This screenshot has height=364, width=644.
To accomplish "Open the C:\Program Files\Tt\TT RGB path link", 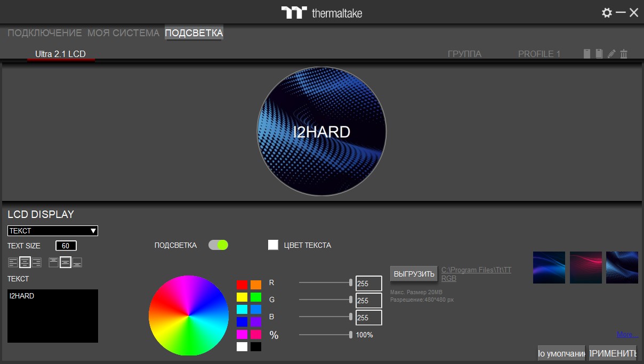I will [x=476, y=274].
